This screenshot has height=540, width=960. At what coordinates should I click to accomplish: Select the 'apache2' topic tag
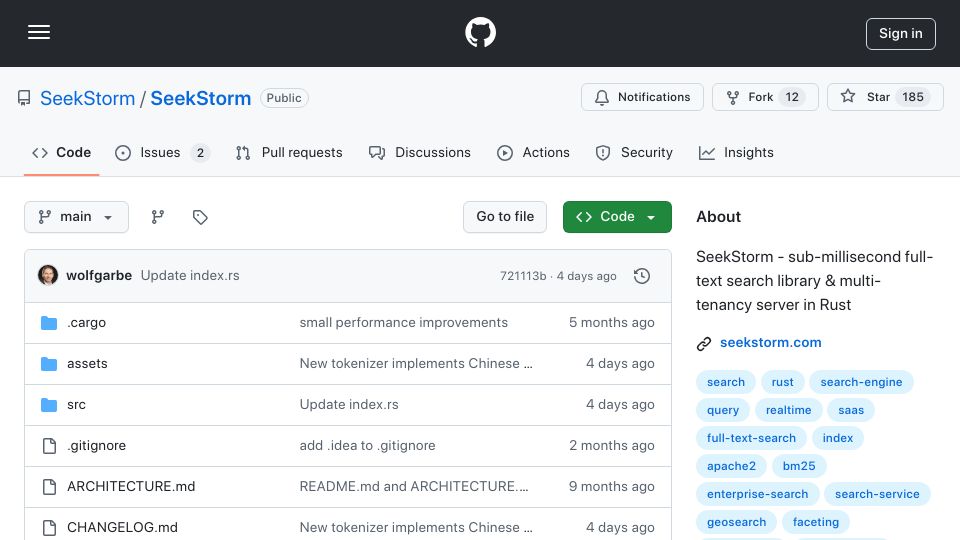coord(731,467)
